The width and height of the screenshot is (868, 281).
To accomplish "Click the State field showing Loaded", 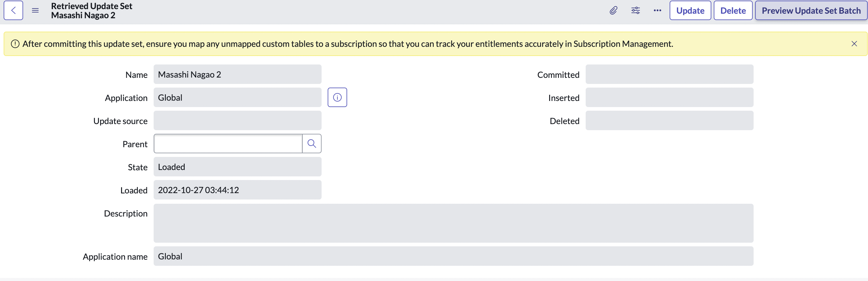I will pyautogui.click(x=238, y=167).
